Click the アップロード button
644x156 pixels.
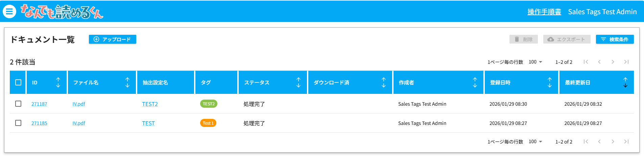coord(113,40)
